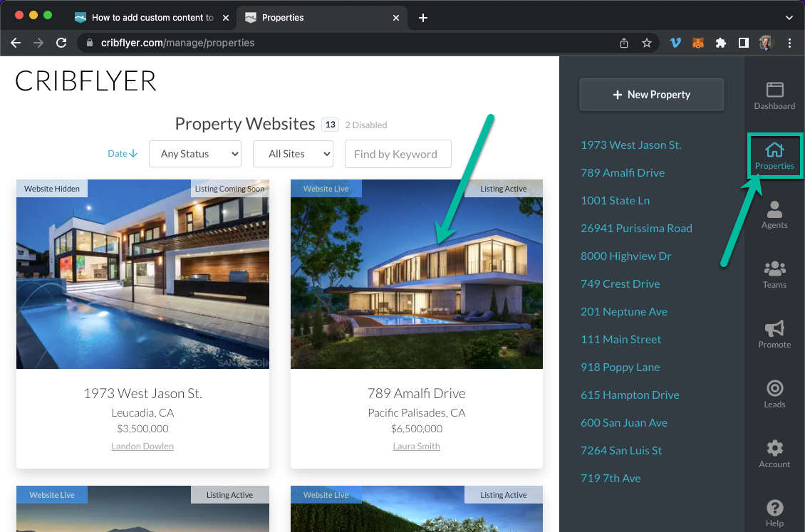Click Leucadia, CA location text
Image resolution: width=805 pixels, height=532 pixels.
tap(142, 412)
